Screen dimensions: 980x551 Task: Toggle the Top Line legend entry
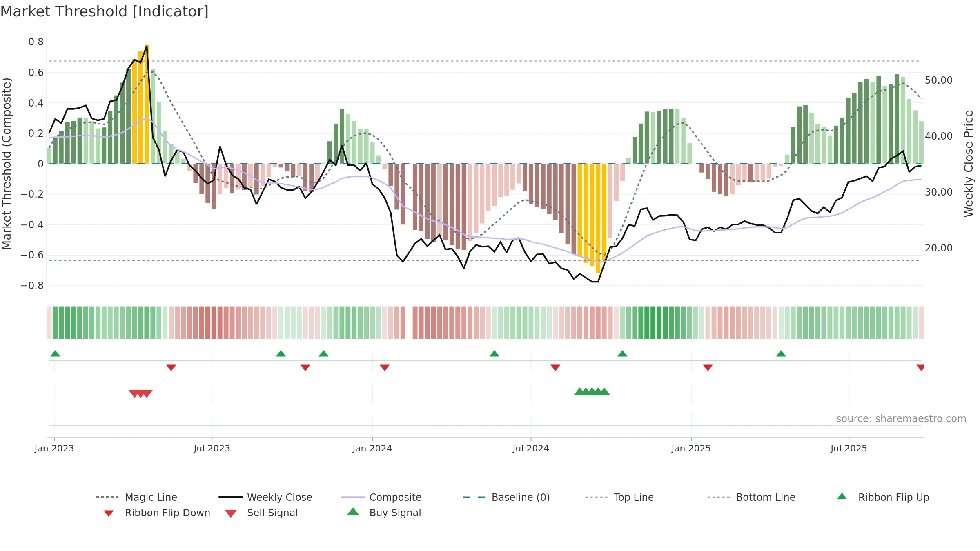point(619,497)
